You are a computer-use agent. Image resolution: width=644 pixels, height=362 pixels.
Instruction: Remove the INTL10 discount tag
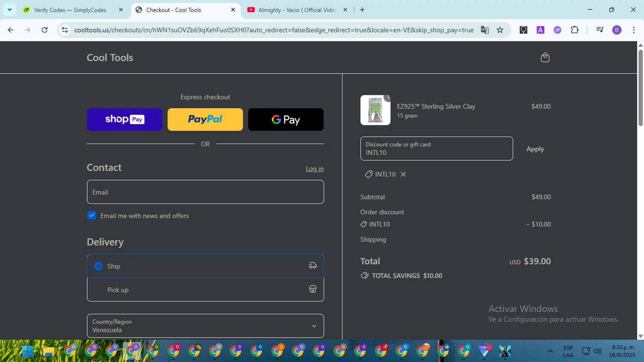coord(403,174)
